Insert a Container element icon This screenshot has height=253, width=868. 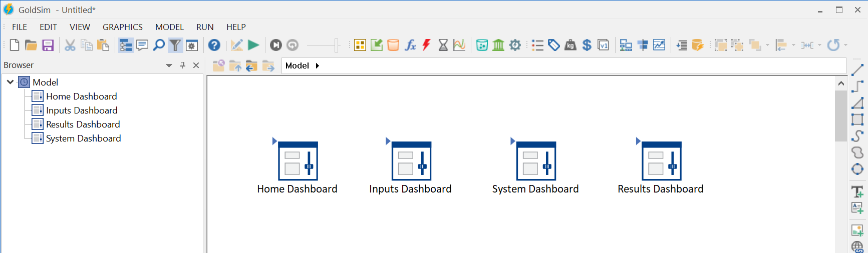pyautogui.click(x=360, y=45)
